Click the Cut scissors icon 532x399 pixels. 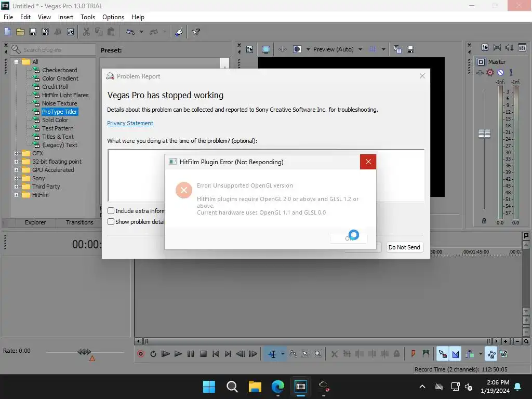(86, 32)
